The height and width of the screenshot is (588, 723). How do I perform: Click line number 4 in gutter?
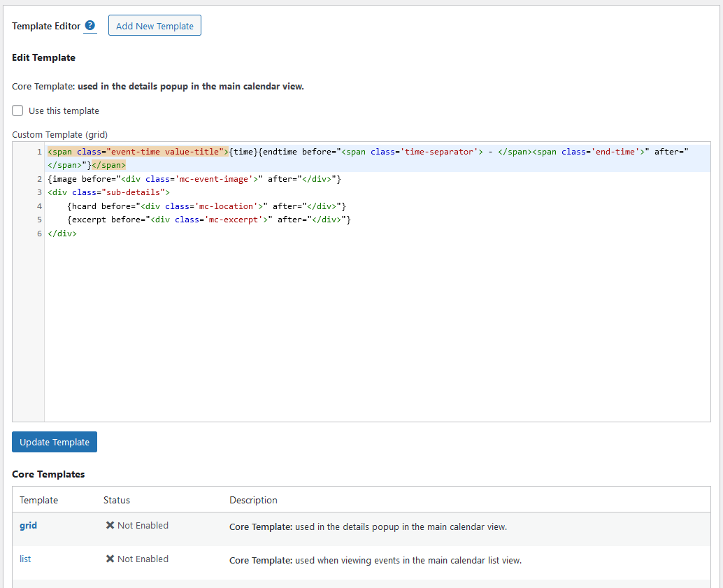coord(39,206)
